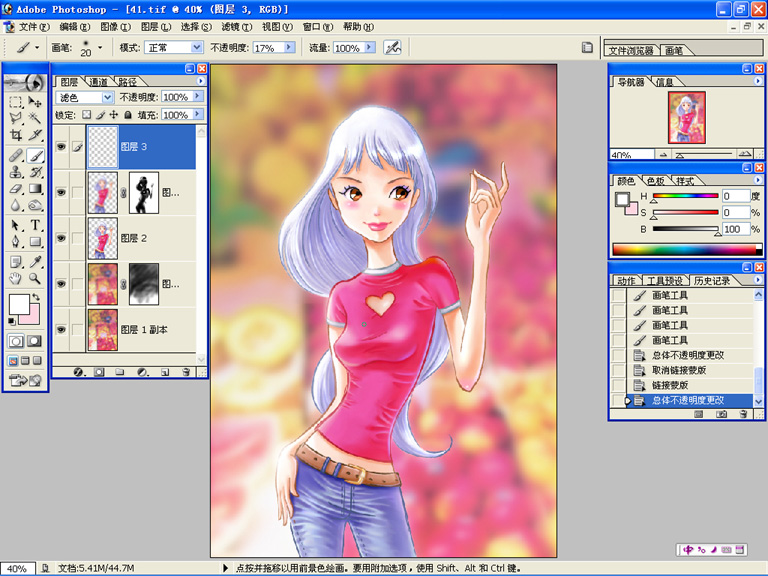This screenshot has height=576, width=768.
Task: Select the Slice tool
Action: (34, 135)
